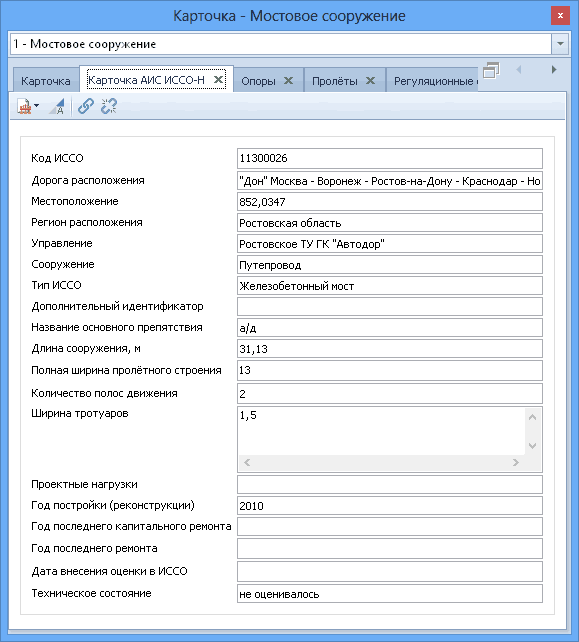The image size is (579, 642).
Task: Close the 'Пролёты' tab
Action: (x=370, y=81)
